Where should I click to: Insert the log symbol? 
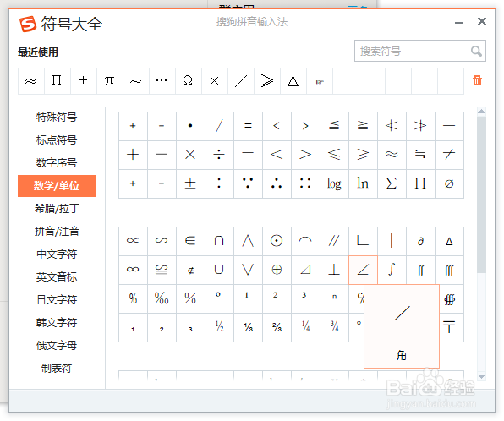pos(334,183)
